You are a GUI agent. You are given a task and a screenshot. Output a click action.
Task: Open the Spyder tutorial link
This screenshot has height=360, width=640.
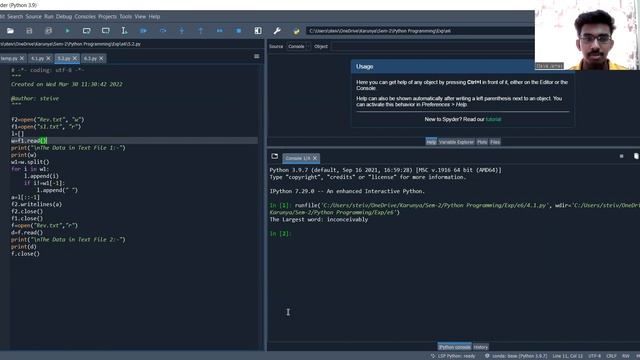(493, 120)
